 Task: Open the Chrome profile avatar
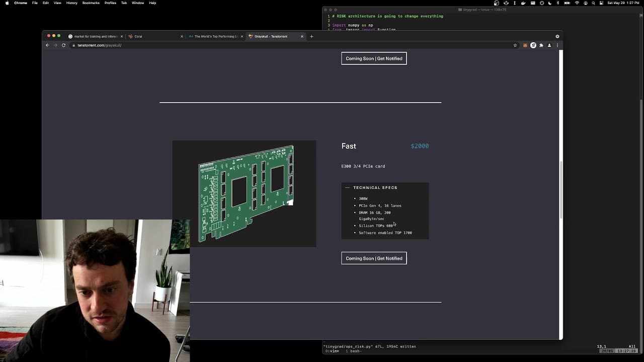[549, 45]
